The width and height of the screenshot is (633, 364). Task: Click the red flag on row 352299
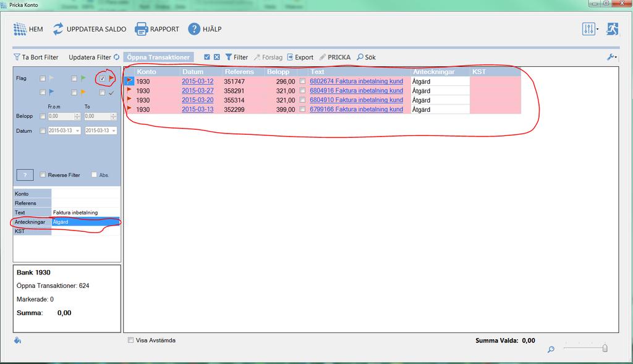coord(129,109)
